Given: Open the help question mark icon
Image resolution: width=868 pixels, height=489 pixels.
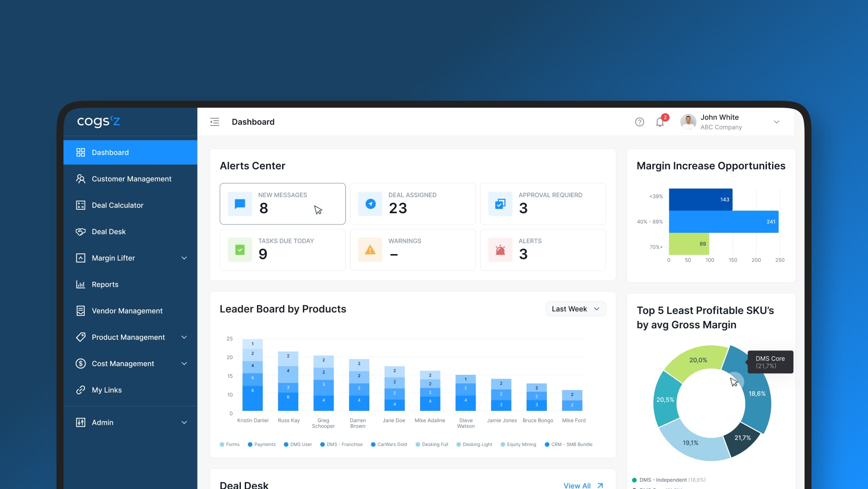Looking at the screenshot, I should (639, 122).
